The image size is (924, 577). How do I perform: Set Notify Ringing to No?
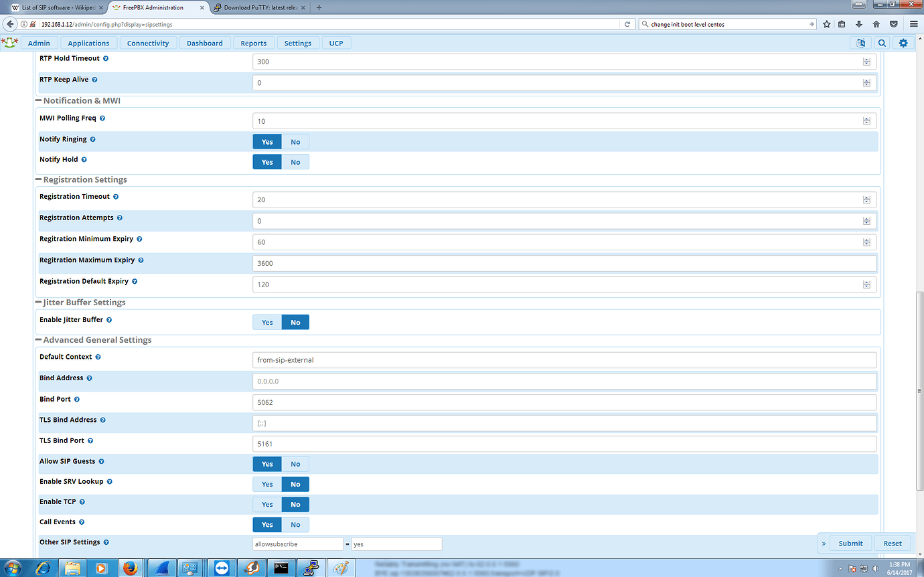[295, 142]
